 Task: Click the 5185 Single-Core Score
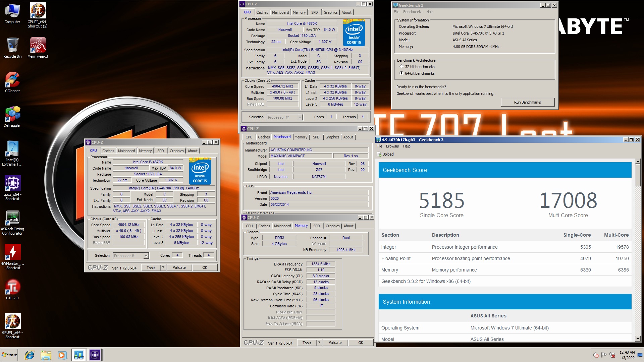click(442, 200)
